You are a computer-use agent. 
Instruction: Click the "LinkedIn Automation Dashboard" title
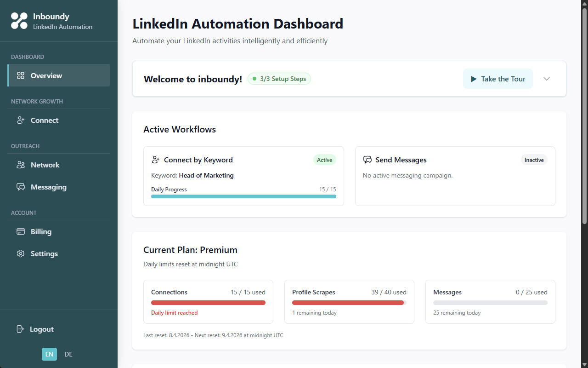pyautogui.click(x=238, y=23)
